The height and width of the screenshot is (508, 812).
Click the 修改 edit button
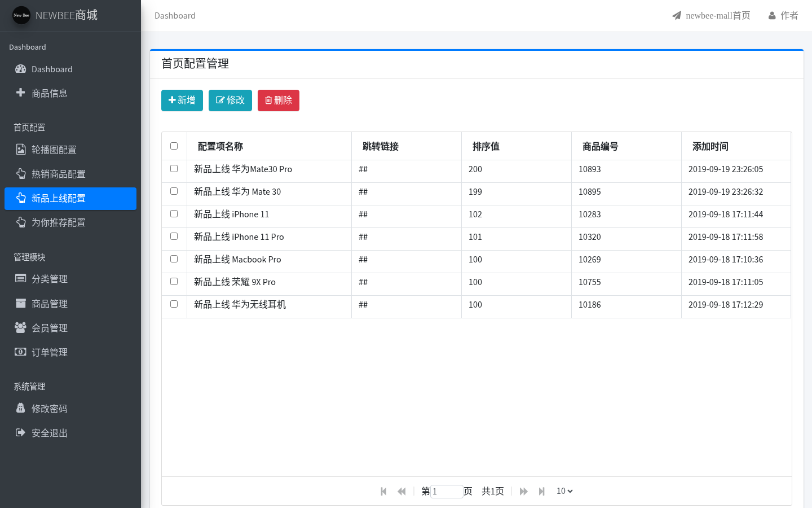pos(230,100)
